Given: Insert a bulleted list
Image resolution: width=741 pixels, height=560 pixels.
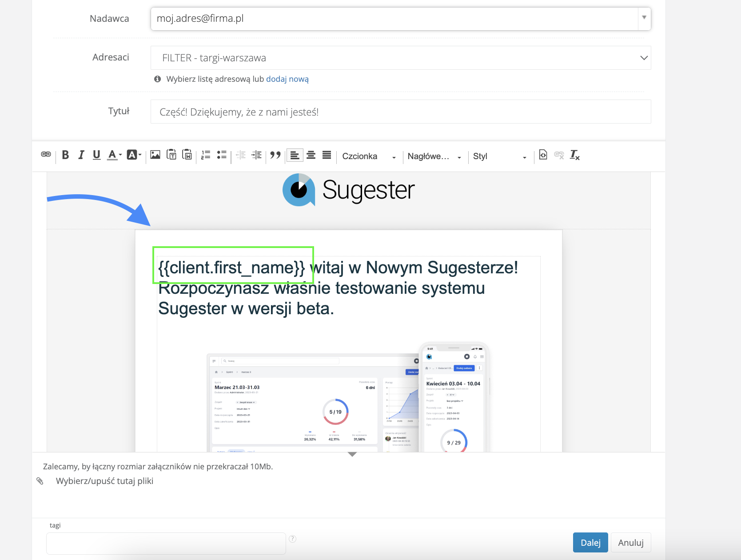Looking at the screenshot, I should coord(222,155).
